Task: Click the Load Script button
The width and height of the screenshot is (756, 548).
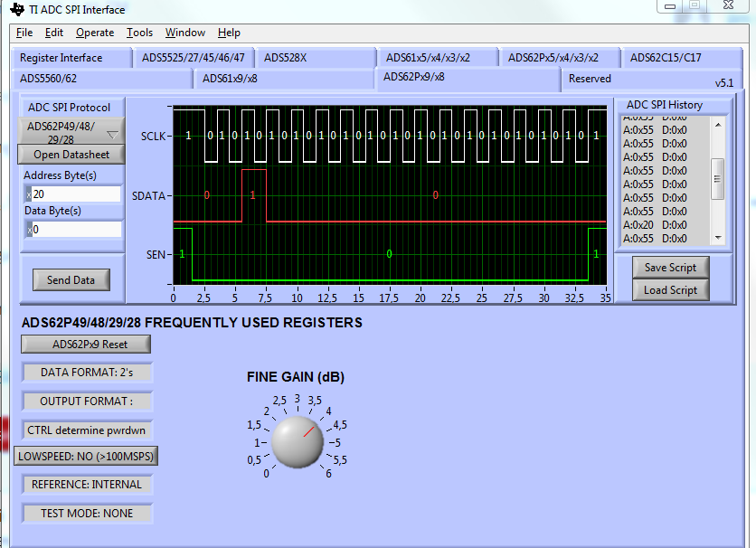Action: point(670,290)
